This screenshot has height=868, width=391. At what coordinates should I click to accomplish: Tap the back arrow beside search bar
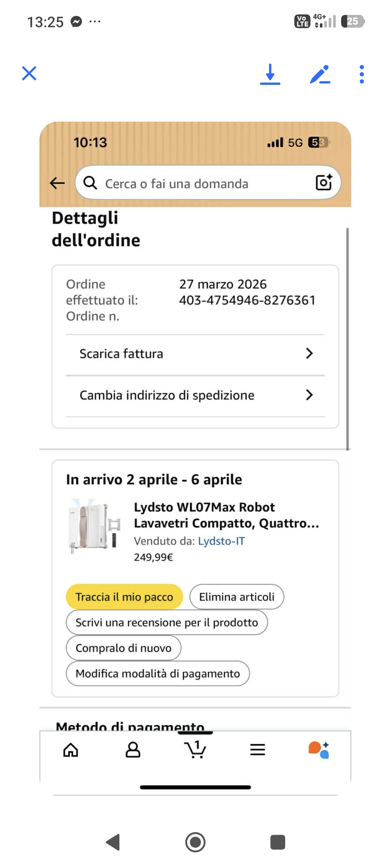click(x=57, y=183)
